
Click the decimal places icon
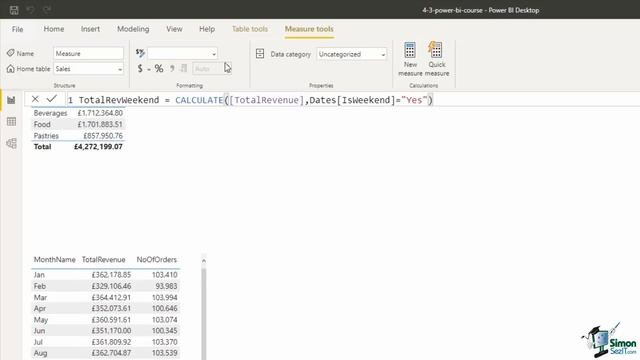[184, 69]
